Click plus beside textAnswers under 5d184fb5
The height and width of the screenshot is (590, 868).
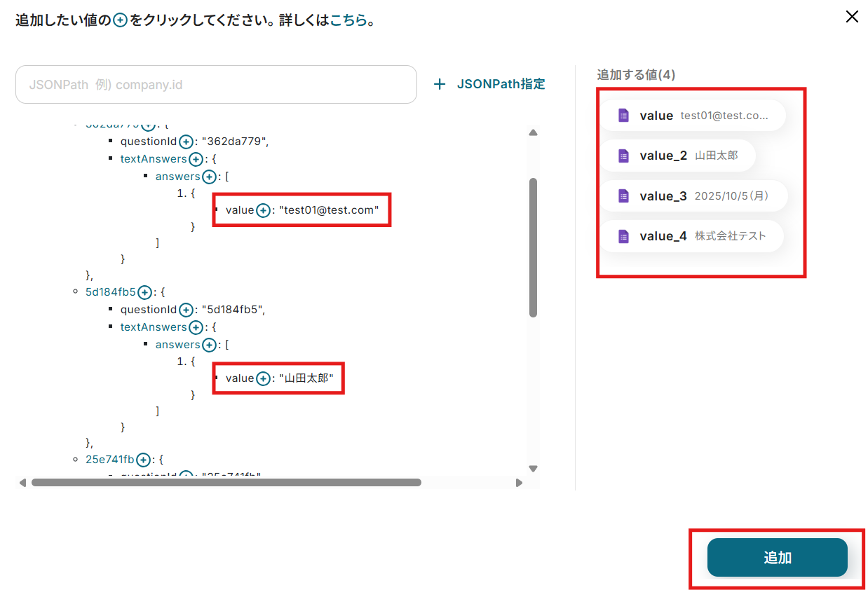click(x=196, y=327)
